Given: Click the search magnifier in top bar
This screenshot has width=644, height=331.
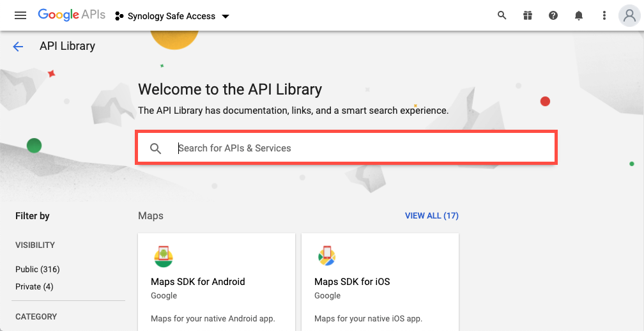Looking at the screenshot, I should coord(502,15).
